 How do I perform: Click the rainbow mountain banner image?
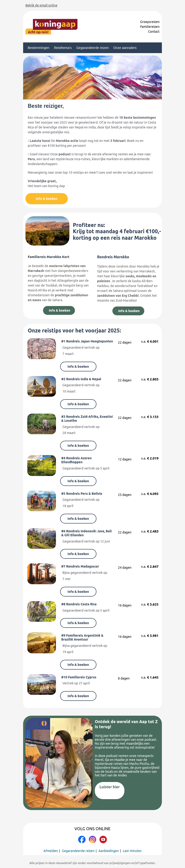click(x=92, y=77)
